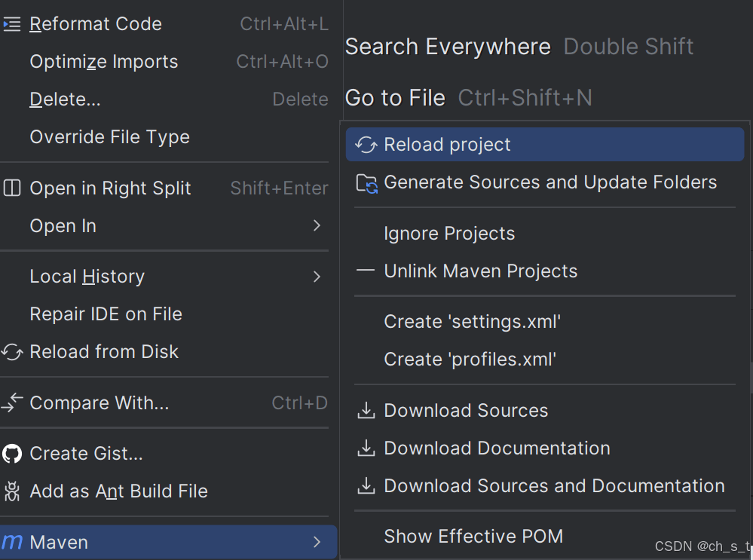The image size is (753, 560).
Task: Click the Reload from Disk arrows icon
Action: click(12, 352)
